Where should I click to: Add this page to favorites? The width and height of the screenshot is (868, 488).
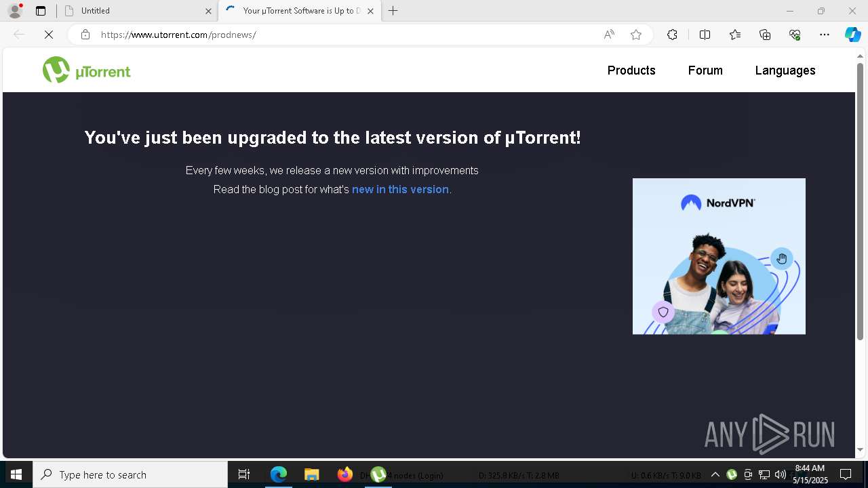pos(636,35)
